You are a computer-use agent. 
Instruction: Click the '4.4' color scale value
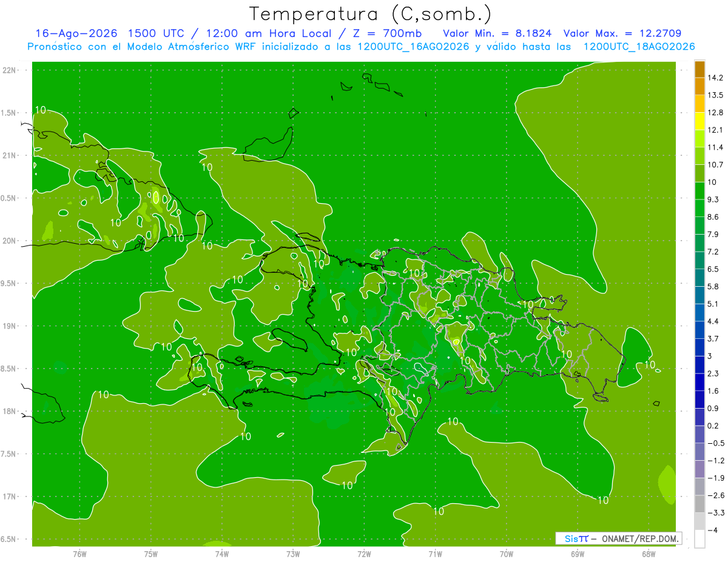(713, 321)
